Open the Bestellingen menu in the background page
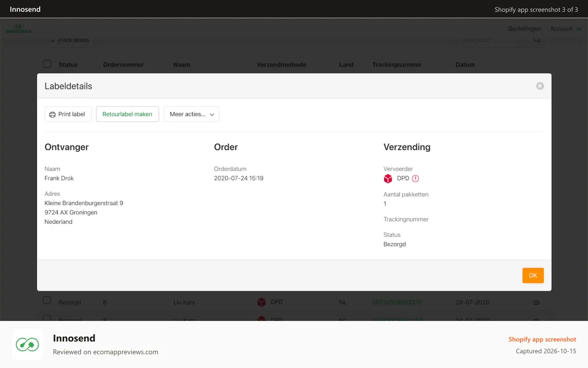588x368 pixels. pyautogui.click(x=525, y=29)
